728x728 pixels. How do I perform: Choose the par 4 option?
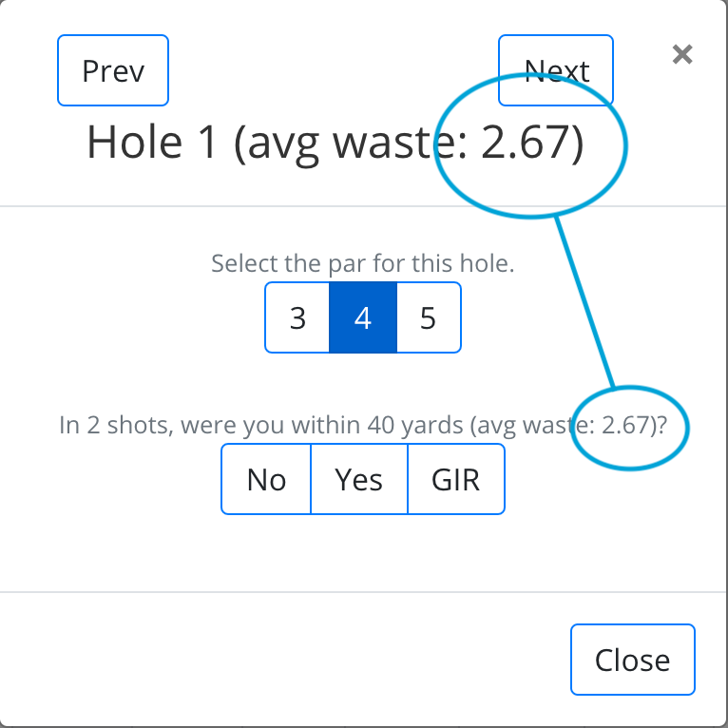click(362, 317)
